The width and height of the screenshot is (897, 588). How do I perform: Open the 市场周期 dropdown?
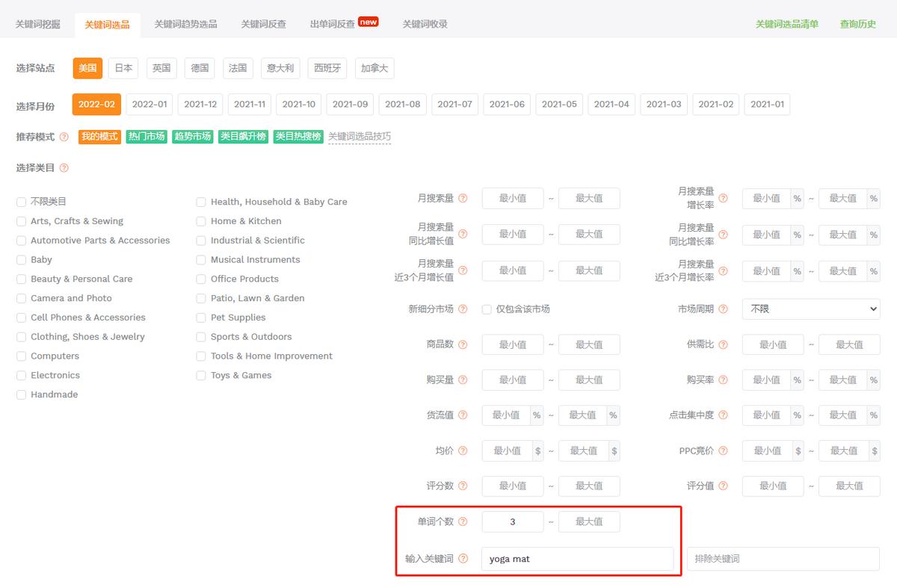point(810,309)
